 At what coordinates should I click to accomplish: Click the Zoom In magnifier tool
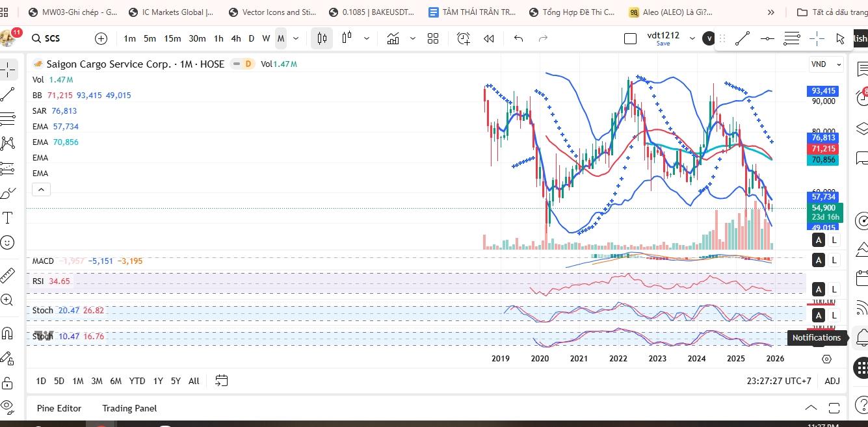8,300
